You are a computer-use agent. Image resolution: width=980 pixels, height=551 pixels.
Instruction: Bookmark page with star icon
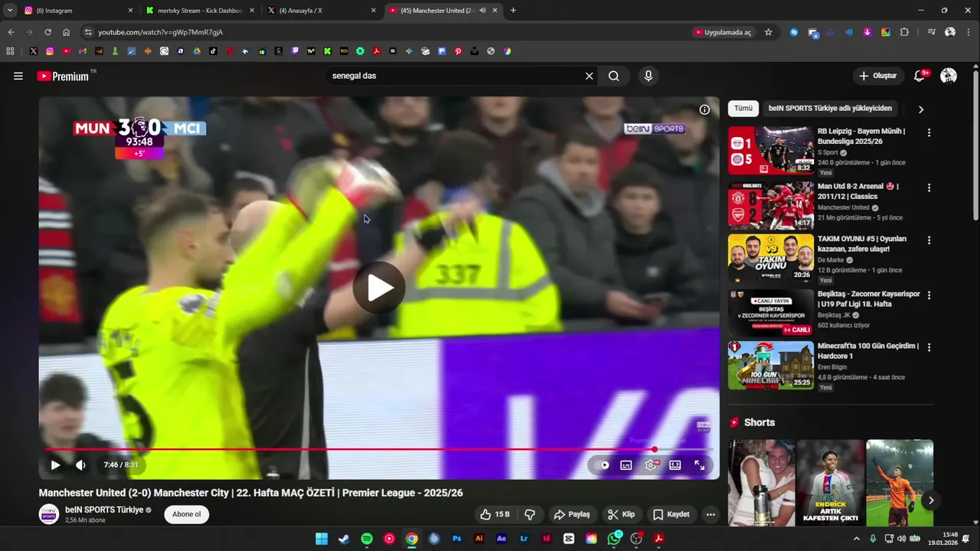coord(769,32)
